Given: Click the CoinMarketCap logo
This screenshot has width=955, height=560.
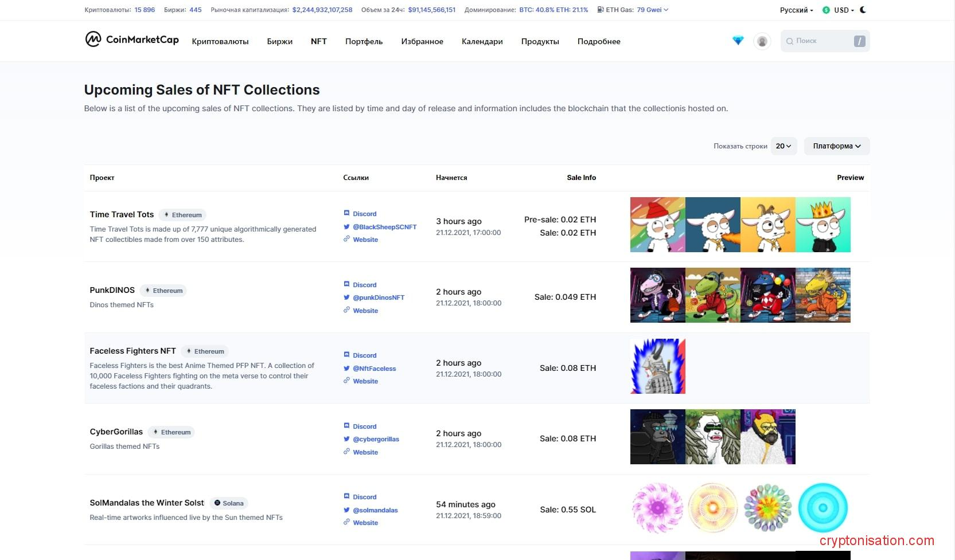Looking at the screenshot, I should coord(132,40).
